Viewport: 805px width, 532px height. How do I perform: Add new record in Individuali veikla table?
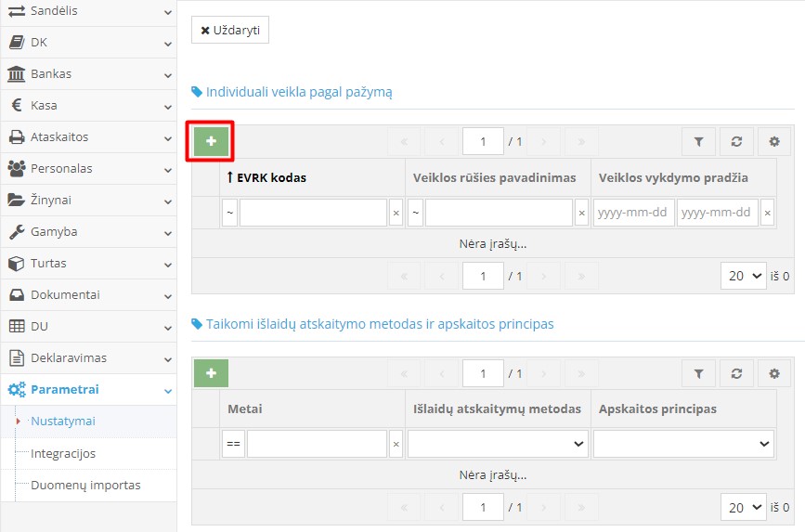[x=211, y=141]
